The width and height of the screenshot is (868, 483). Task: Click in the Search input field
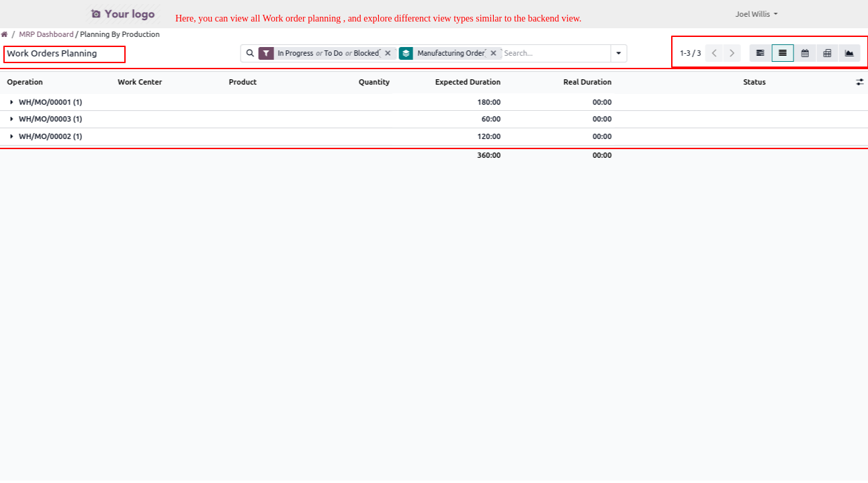[554, 53]
